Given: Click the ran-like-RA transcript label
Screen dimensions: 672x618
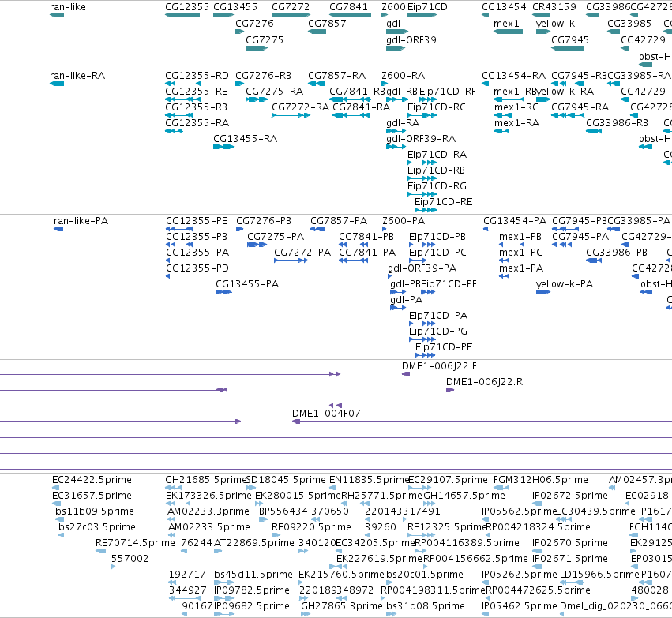Looking at the screenshot, I should (x=77, y=76).
